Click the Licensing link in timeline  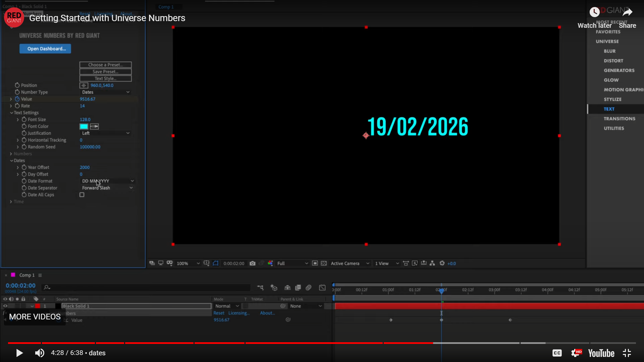coord(239,313)
